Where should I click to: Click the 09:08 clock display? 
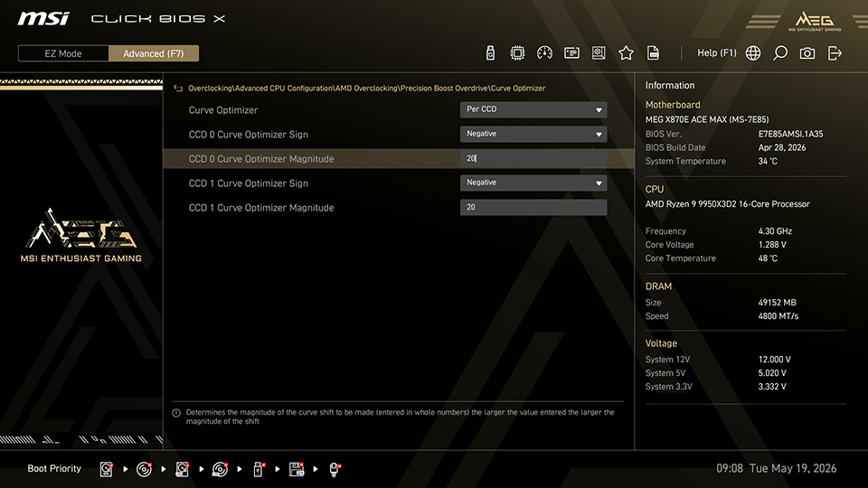pos(730,469)
